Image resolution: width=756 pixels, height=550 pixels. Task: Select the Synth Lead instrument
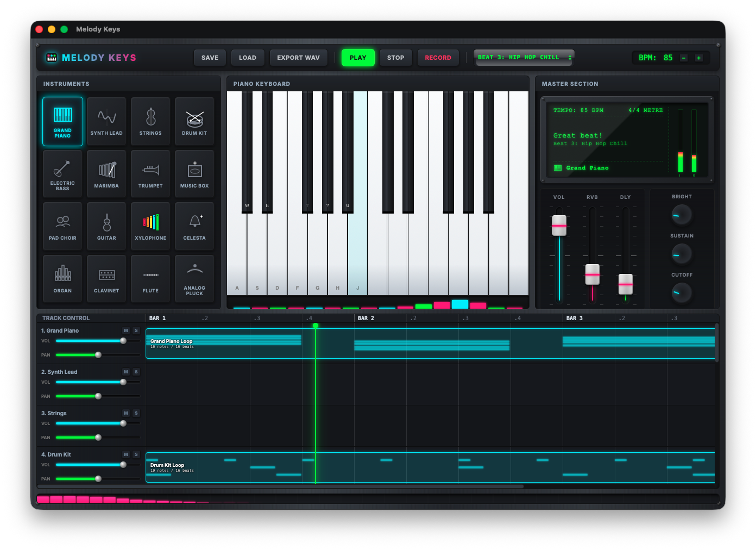(106, 121)
